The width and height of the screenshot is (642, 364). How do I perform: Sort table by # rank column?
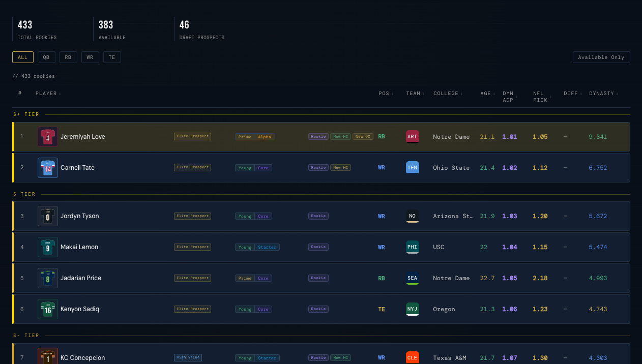(20, 93)
